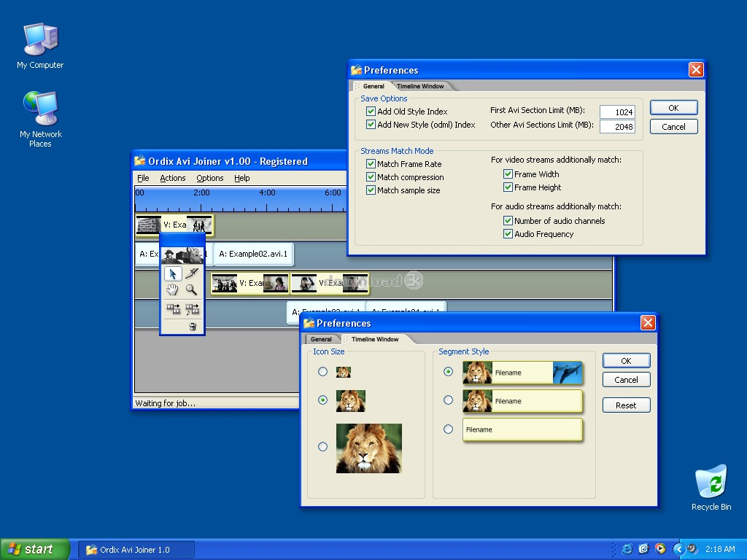Select the razor cut tool in toolbox
Viewport: 747px width, 560px height.
(x=192, y=273)
